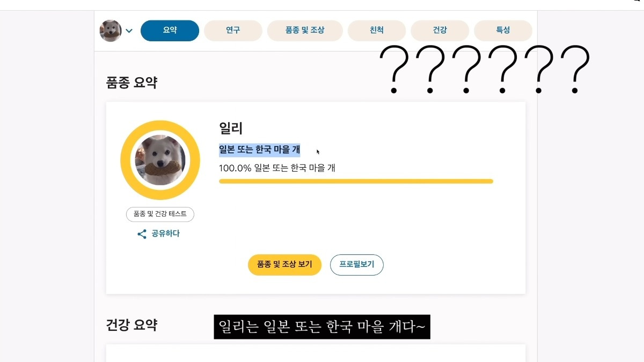The image size is (644, 362).
Task: Click the share icon beside 공유하다
Action: [142, 234]
